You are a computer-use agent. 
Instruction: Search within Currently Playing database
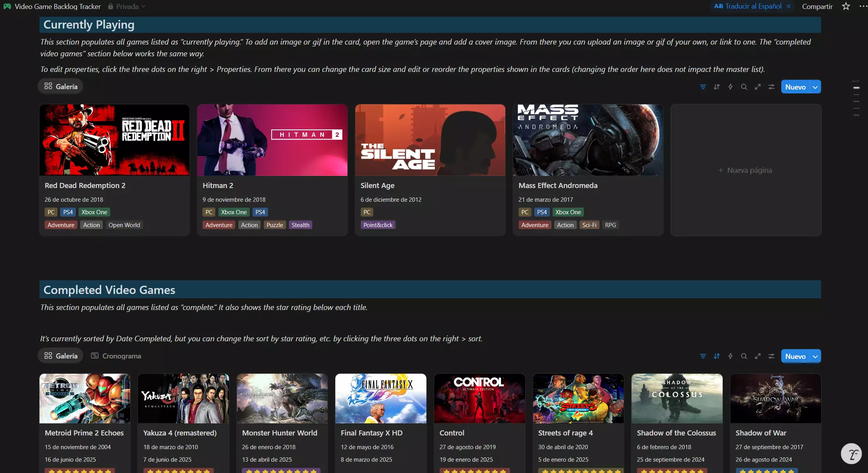(744, 87)
